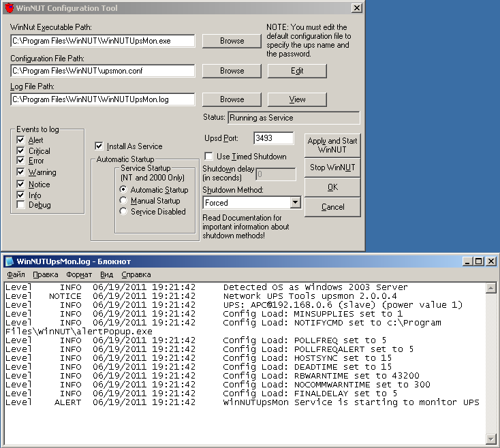Click into the Upsd Port field
Screen dimensions: 500x448
point(272,138)
